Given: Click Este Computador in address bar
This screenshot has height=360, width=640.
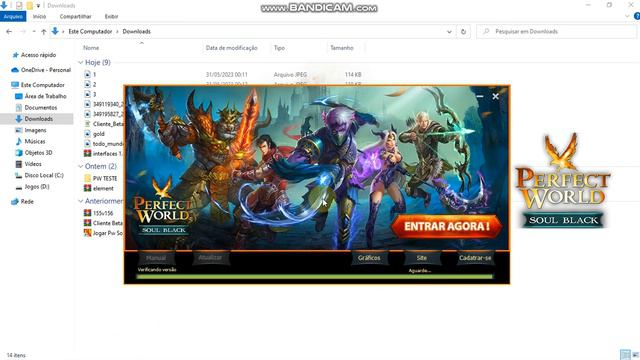Looking at the screenshot, I should 90,31.
